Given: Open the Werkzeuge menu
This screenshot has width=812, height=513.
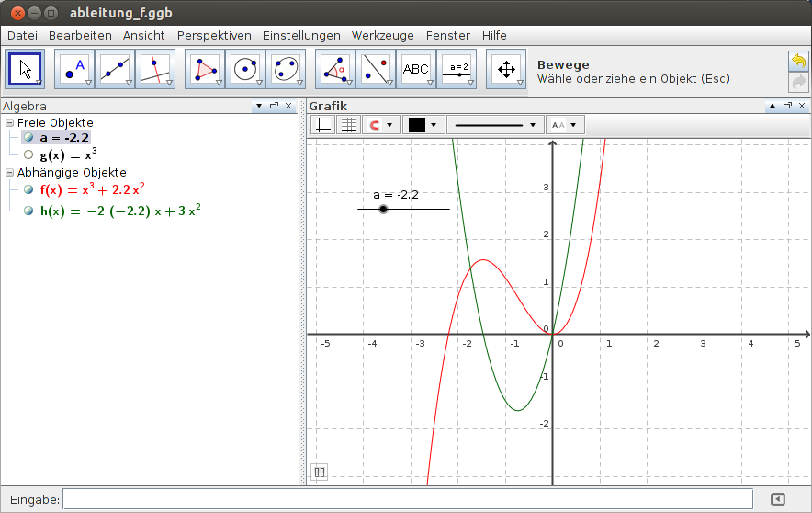Looking at the screenshot, I should (x=383, y=35).
